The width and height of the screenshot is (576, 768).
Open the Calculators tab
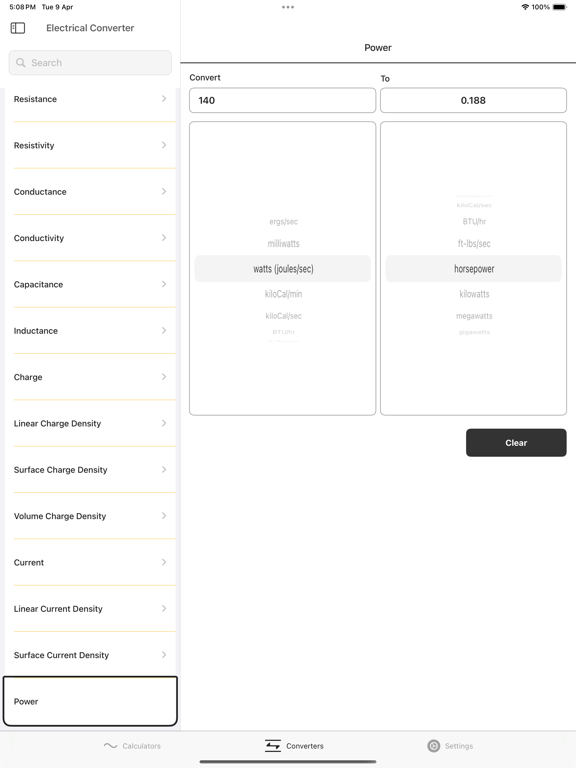pyautogui.click(x=132, y=745)
